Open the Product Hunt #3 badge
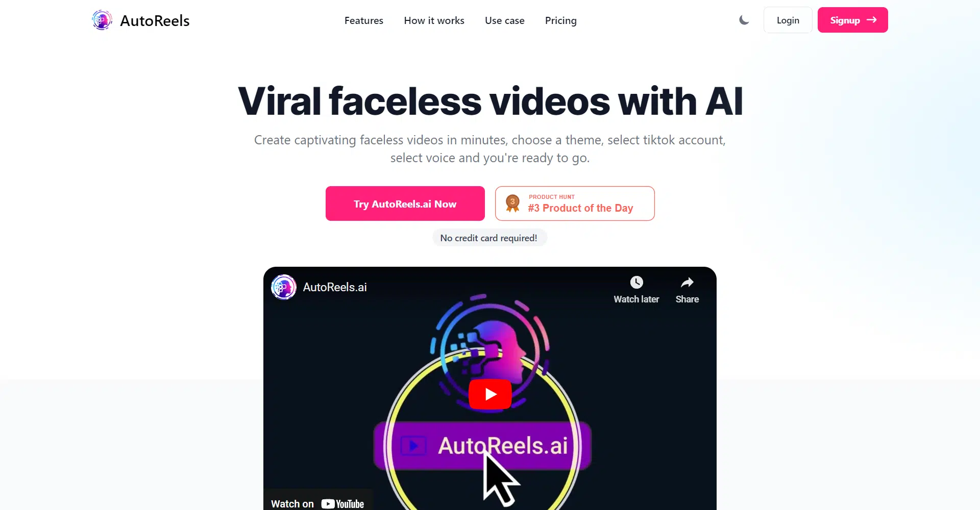Screen dimensions: 980x510 coord(575,203)
